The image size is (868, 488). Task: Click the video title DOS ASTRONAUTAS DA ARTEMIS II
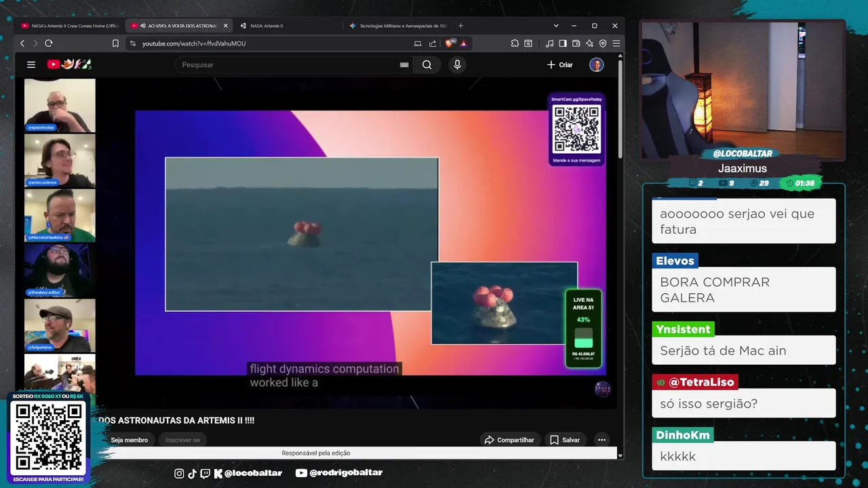176,420
